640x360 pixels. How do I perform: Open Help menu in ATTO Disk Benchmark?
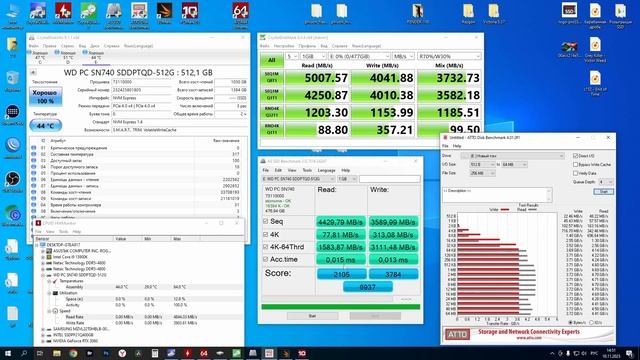pos(457,146)
